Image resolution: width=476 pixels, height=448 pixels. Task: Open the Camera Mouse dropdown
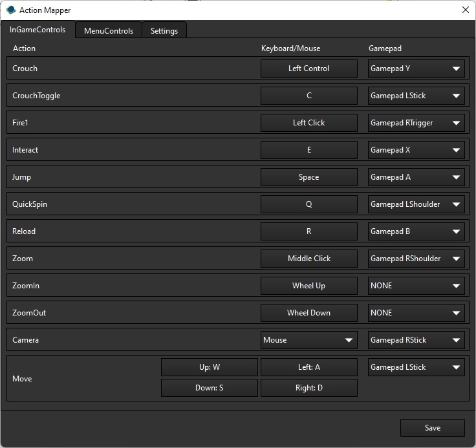308,340
